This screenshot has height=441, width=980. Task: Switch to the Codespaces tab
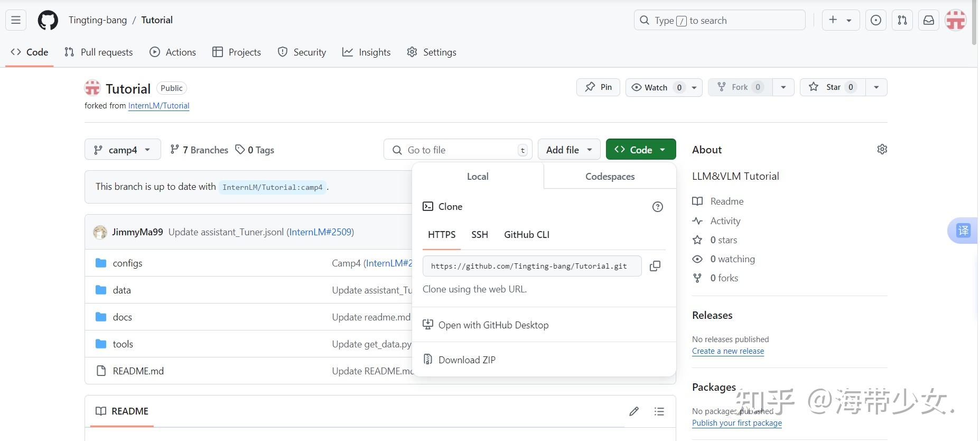click(610, 177)
